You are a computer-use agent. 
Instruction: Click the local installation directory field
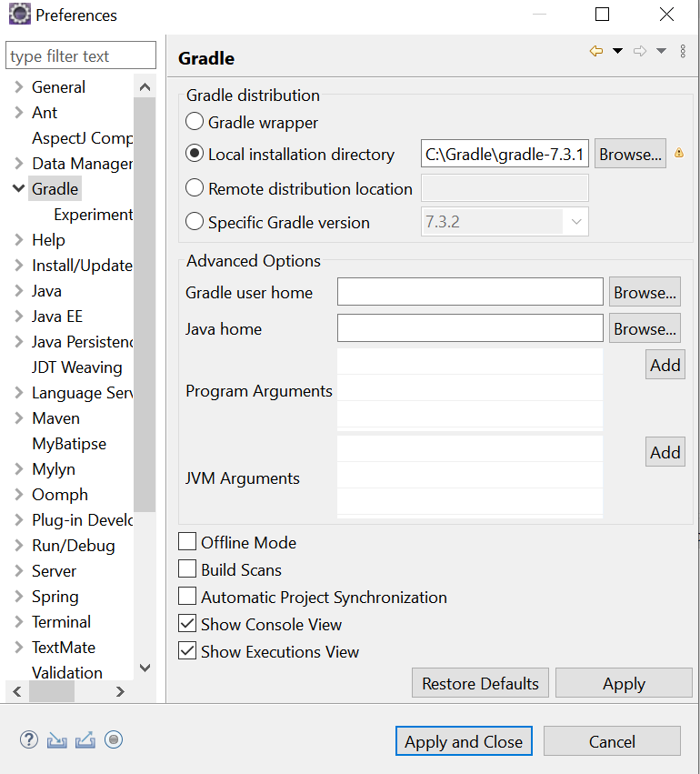(505, 154)
